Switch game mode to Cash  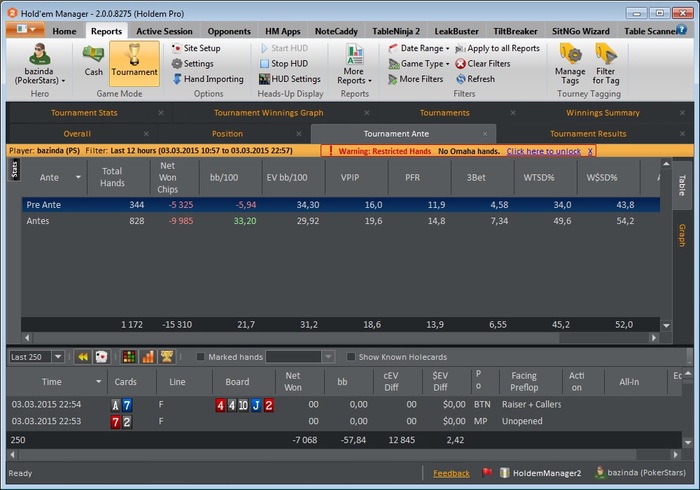93,60
